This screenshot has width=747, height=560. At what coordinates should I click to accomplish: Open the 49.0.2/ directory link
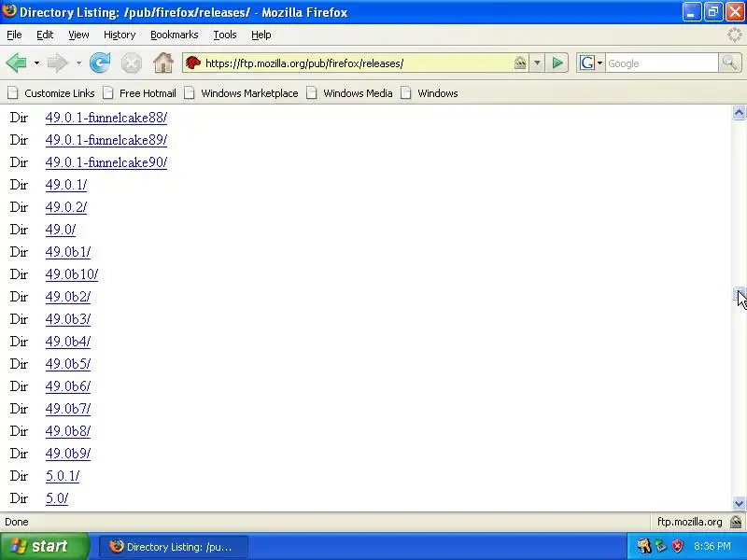tap(66, 207)
